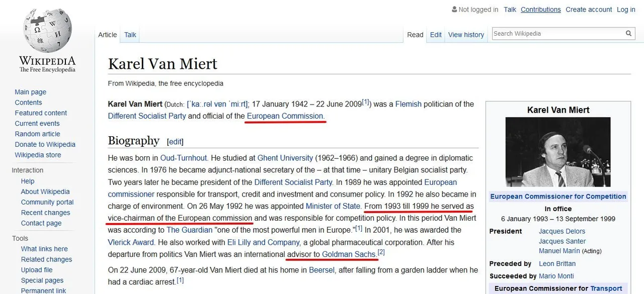This screenshot has width=644, height=294.
Task: Click citation [1] after cardiac arrest
Action: pos(180,280)
